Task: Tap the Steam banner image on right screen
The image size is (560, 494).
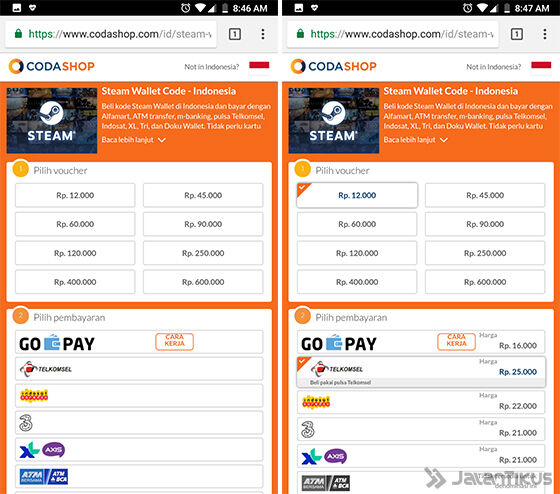Action: 334,120
